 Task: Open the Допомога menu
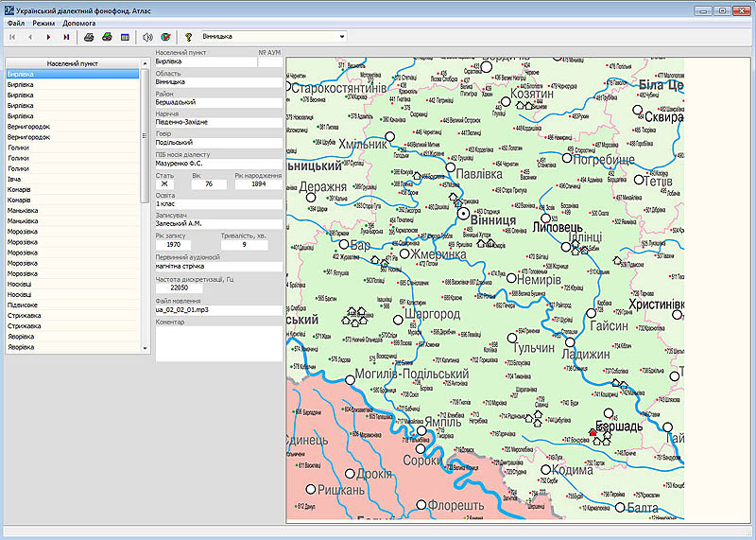79,23
